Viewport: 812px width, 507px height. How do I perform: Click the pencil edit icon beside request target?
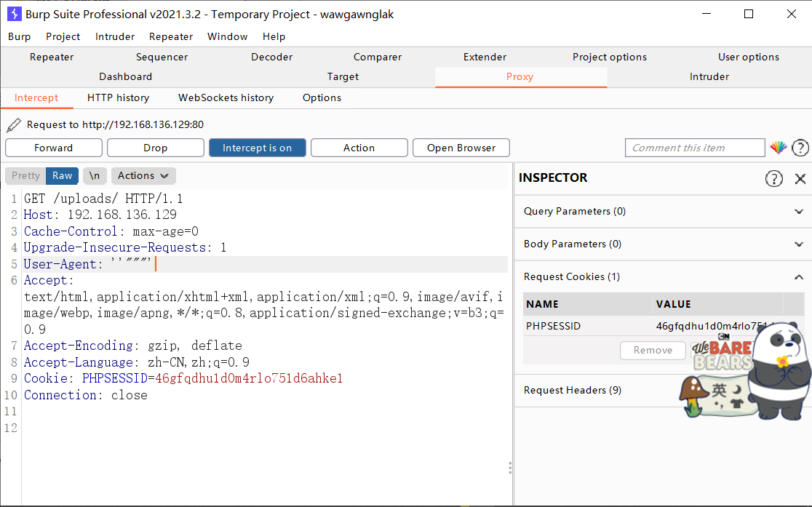(14, 125)
